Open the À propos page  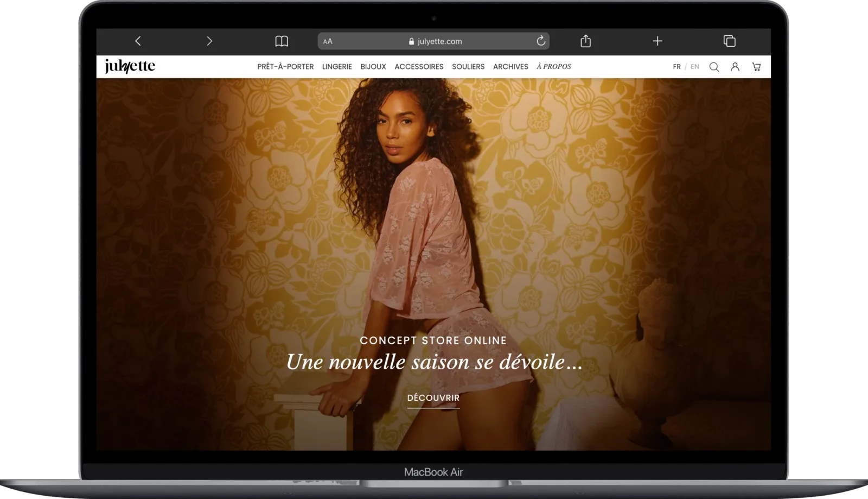click(x=554, y=67)
